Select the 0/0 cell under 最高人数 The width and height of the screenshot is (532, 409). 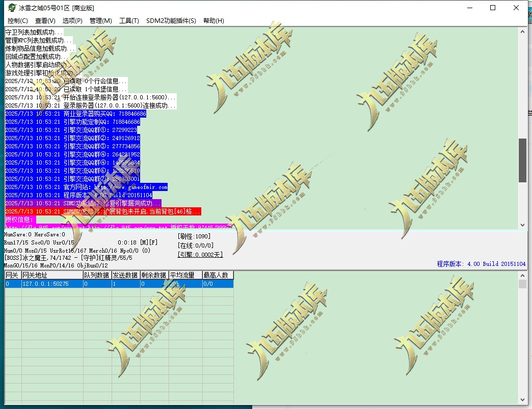pyautogui.click(x=218, y=284)
